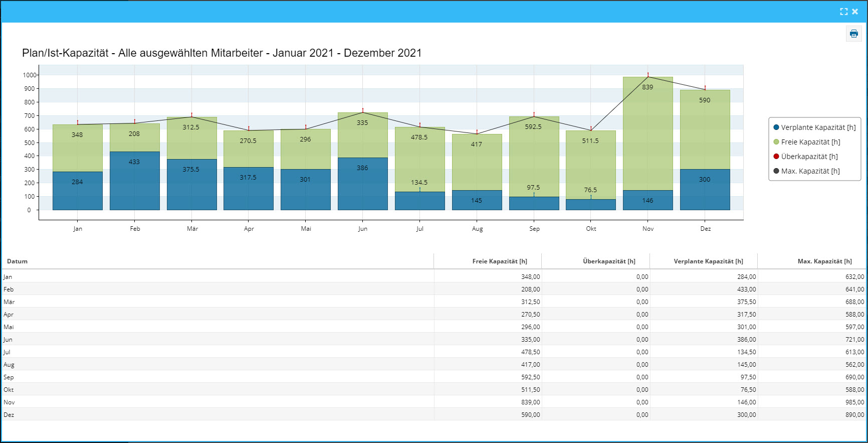
Task: Click the green 590 bar for Dez
Action: click(705, 129)
